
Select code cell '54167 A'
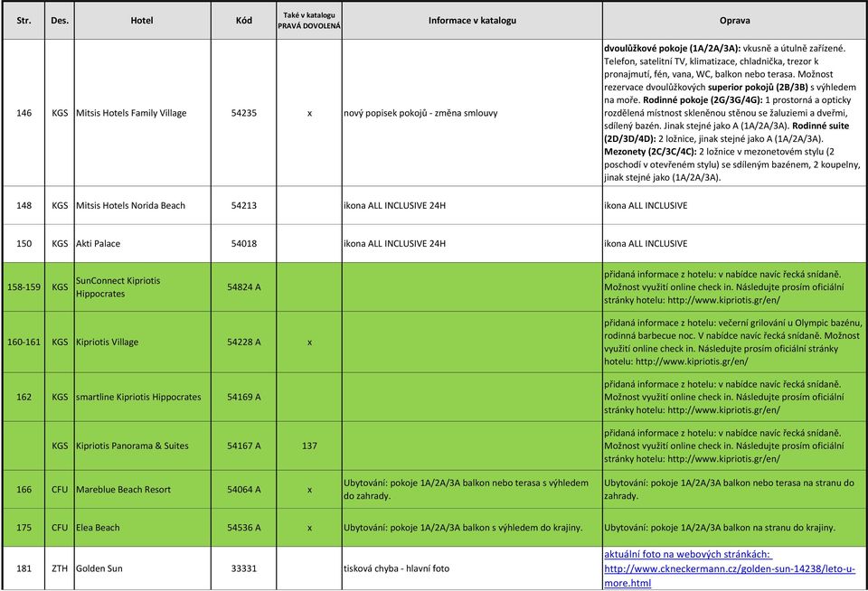coord(243,446)
